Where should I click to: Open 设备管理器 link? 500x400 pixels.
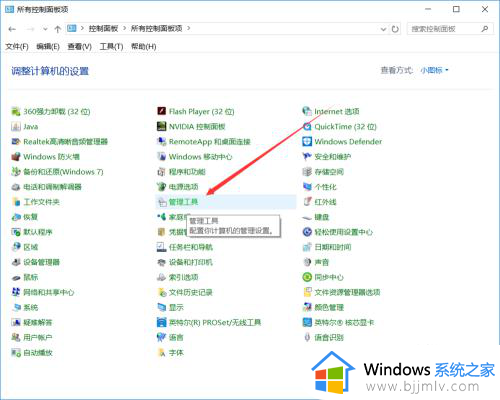click(41, 262)
